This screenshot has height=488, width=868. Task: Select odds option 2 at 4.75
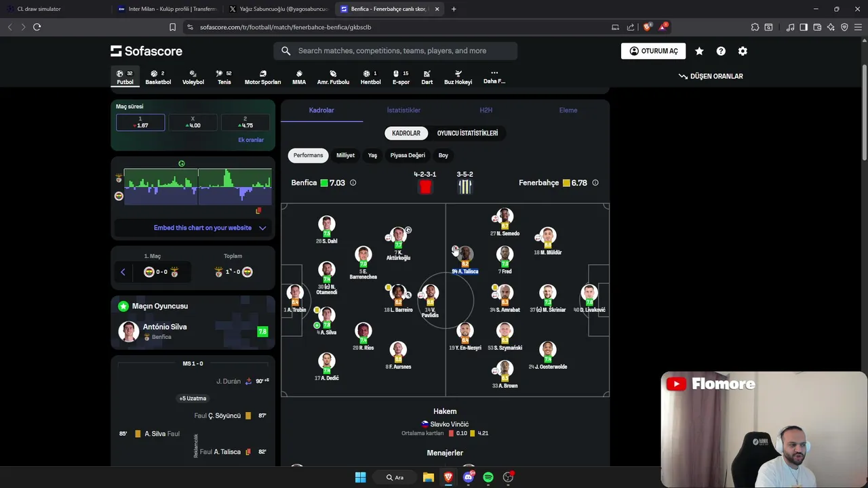pyautogui.click(x=245, y=122)
